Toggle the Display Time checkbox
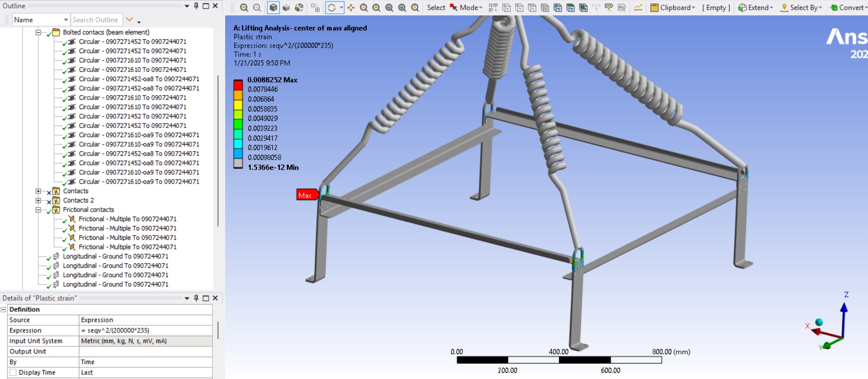868x379 pixels. point(13,372)
